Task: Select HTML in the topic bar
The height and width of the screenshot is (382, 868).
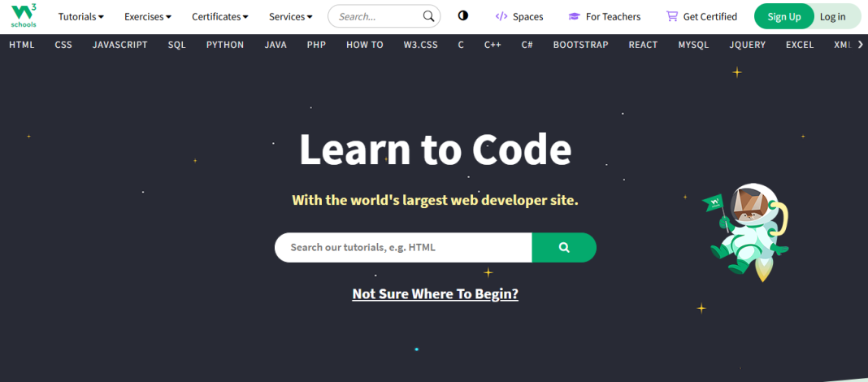Action: 22,45
